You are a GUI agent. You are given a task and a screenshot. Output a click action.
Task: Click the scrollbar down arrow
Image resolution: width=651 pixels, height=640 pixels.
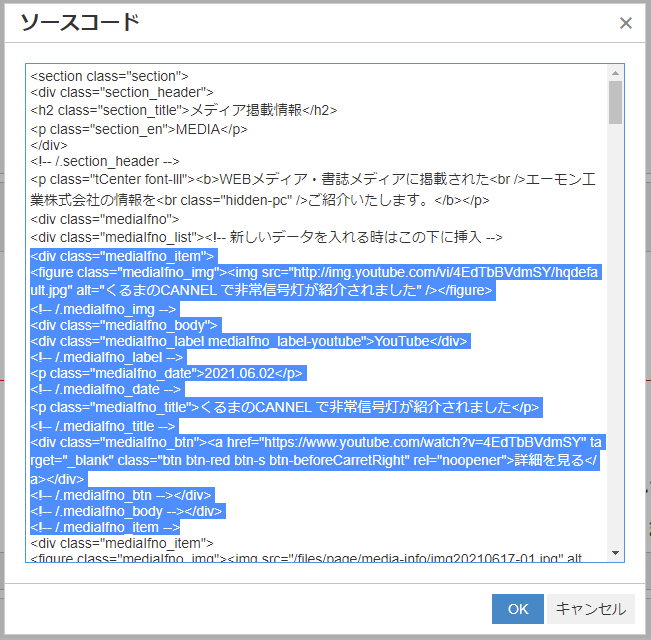click(x=615, y=554)
